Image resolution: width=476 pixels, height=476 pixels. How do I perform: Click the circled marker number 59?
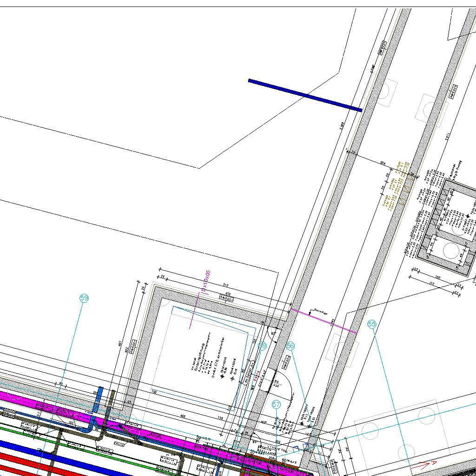coord(84,298)
